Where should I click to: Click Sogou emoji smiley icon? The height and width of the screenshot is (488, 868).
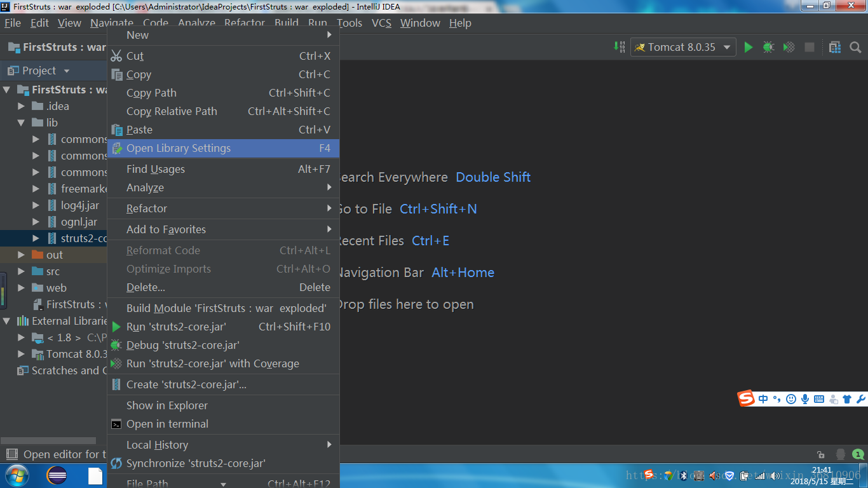point(791,399)
